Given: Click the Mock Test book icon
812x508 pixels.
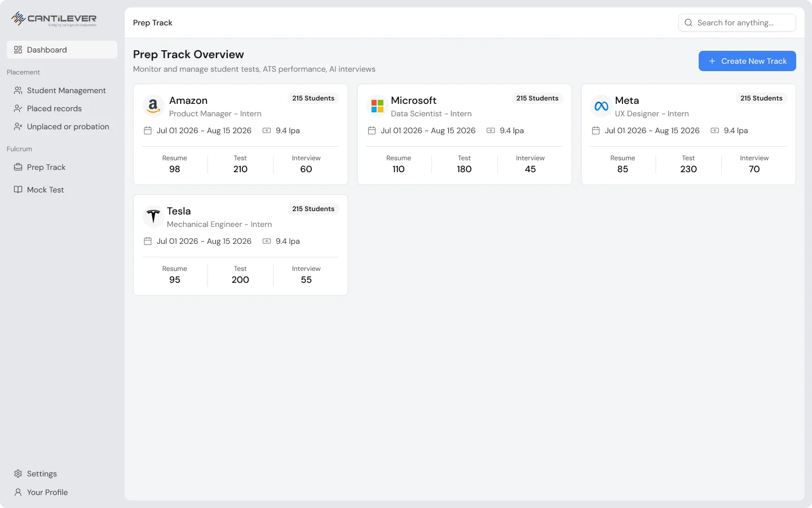Looking at the screenshot, I should (18, 190).
